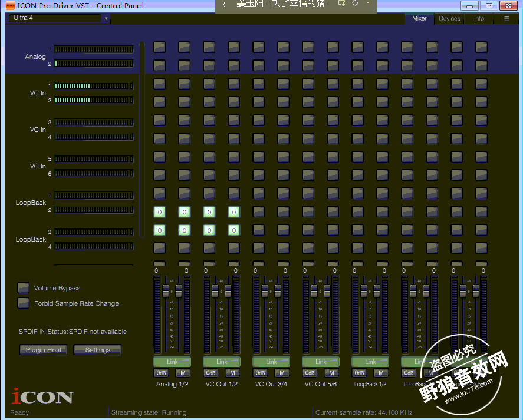This screenshot has height=420, width=523.
Task: Click the VC Out 5/6 left channel fader
Action: pyautogui.click(x=314, y=291)
